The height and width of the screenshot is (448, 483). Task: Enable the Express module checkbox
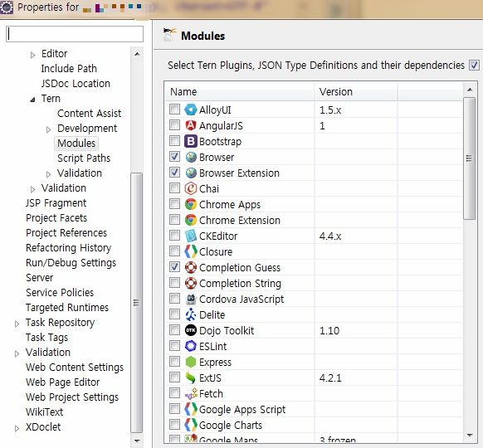coord(174,361)
